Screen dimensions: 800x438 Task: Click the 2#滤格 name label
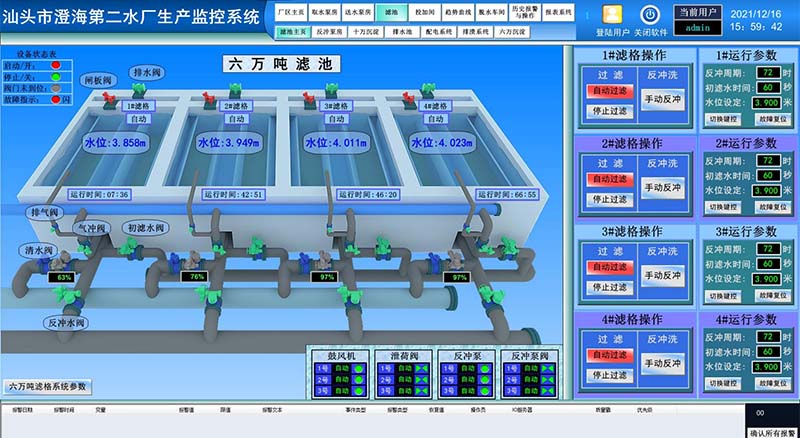pos(236,106)
